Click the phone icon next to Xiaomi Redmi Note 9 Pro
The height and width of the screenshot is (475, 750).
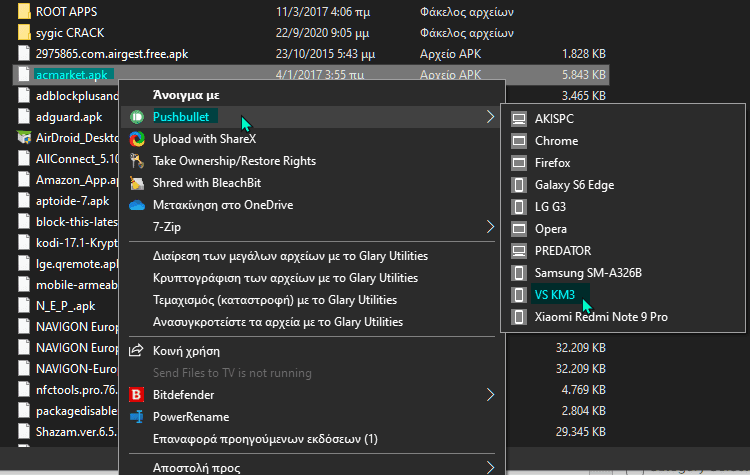click(x=519, y=317)
